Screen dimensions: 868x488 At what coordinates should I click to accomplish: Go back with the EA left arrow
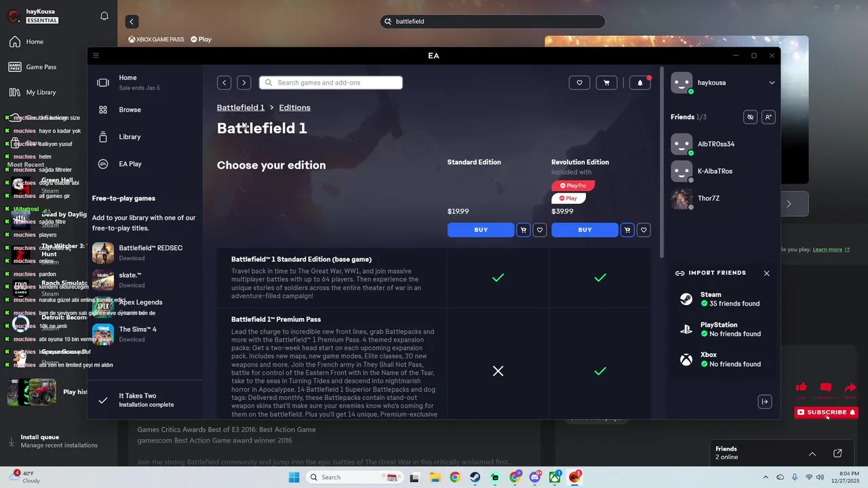tap(224, 83)
